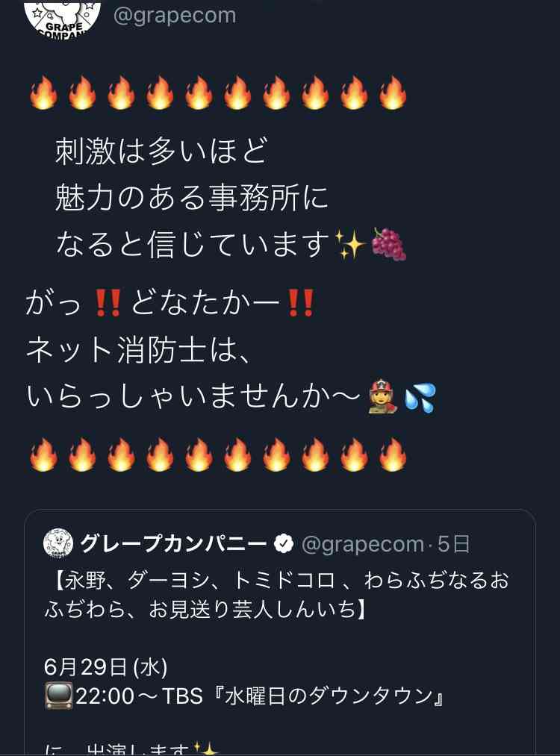Image resolution: width=560 pixels, height=756 pixels.
Task: Open グレープカンパニー name in quoted tweet
Action: tap(174, 544)
